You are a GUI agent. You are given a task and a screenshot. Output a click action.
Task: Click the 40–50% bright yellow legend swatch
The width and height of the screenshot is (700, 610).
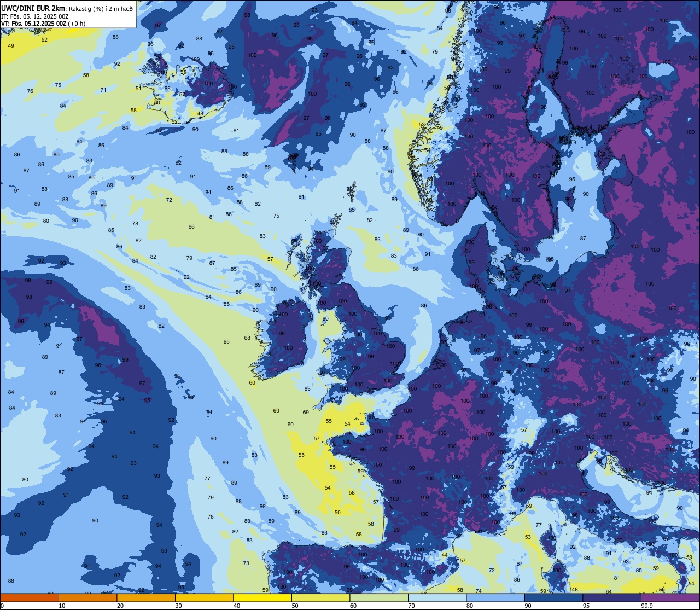pyautogui.click(x=262, y=597)
